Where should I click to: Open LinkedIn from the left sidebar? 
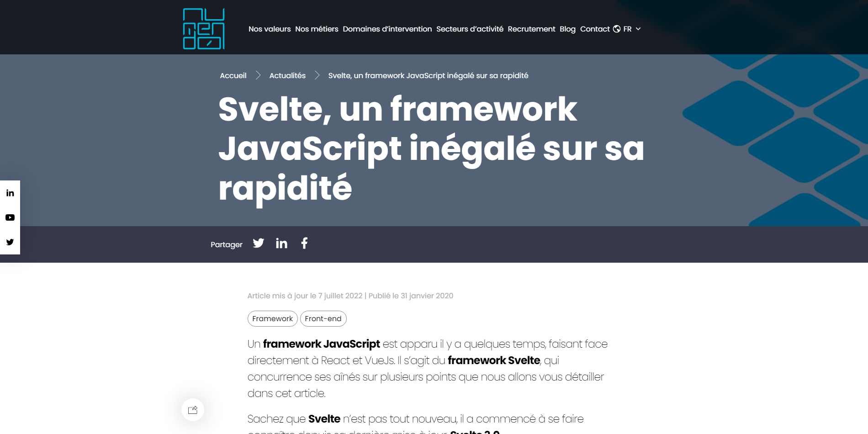[x=10, y=193]
